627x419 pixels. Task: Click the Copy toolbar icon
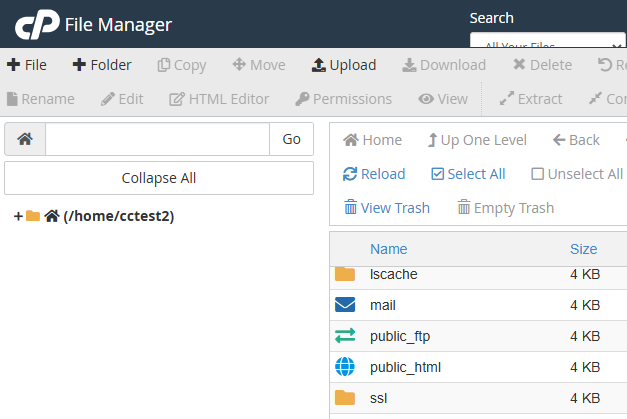coord(164,65)
